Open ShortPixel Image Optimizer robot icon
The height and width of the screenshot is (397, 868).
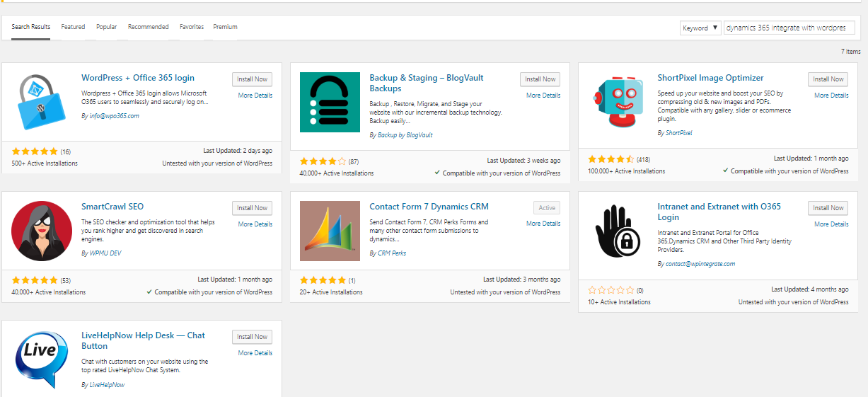coord(618,102)
